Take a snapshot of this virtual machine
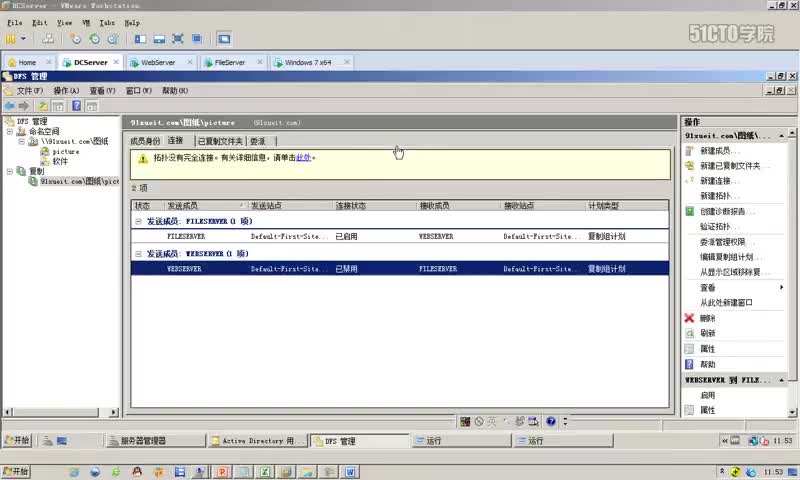Viewport: 800px width, 480px height. tap(76, 39)
